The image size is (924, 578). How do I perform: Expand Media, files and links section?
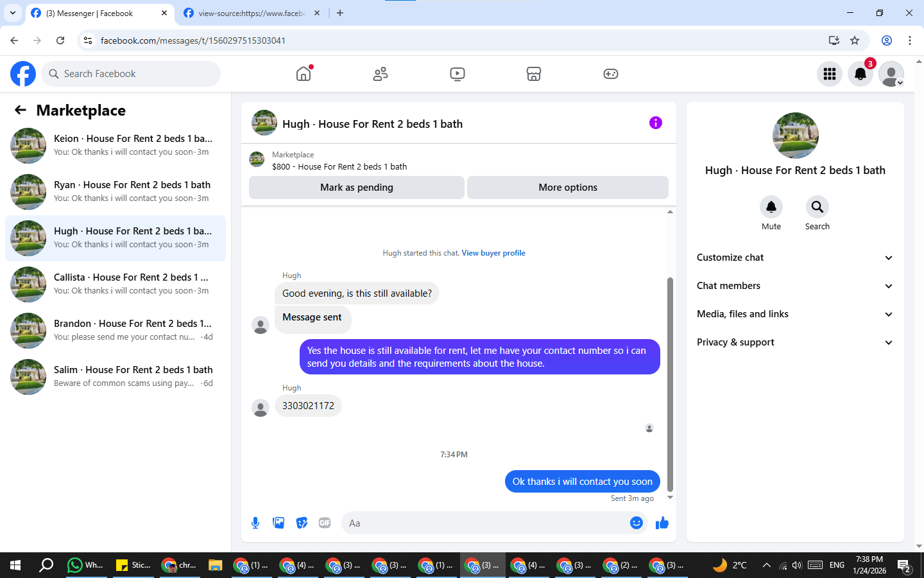click(x=795, y=314)
